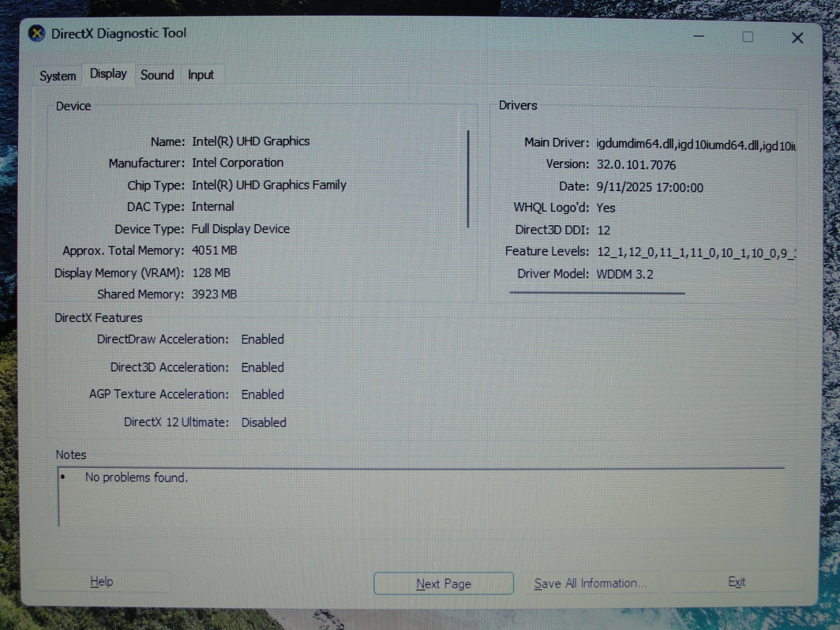Click the AGP Texture Acceleration "Enabled" value
This screenshot has width=840, height=630.
[262, 394]
